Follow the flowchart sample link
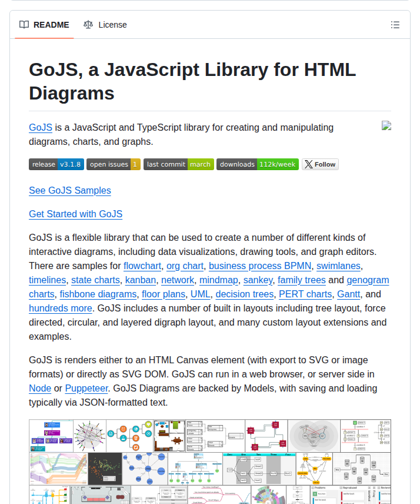 142,266
